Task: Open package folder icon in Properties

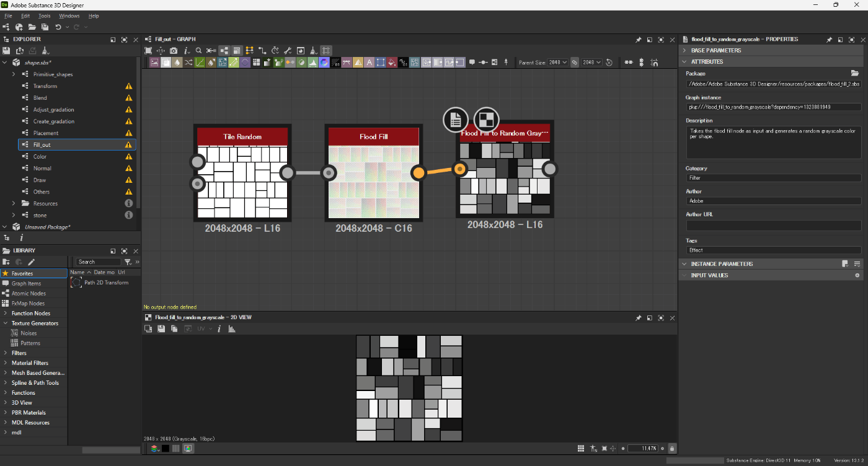Action: [855, 73]
